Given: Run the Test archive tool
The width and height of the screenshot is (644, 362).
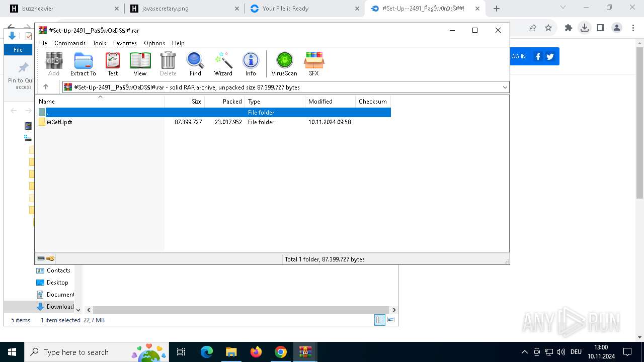Looking at the screenshot, I should pyautogui.click(x=113, y=64).
